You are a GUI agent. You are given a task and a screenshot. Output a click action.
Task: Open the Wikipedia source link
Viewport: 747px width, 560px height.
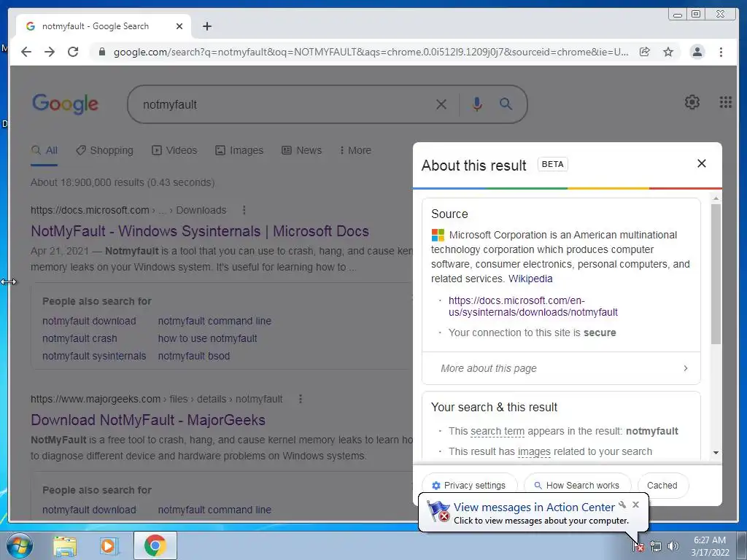point(530,279)
